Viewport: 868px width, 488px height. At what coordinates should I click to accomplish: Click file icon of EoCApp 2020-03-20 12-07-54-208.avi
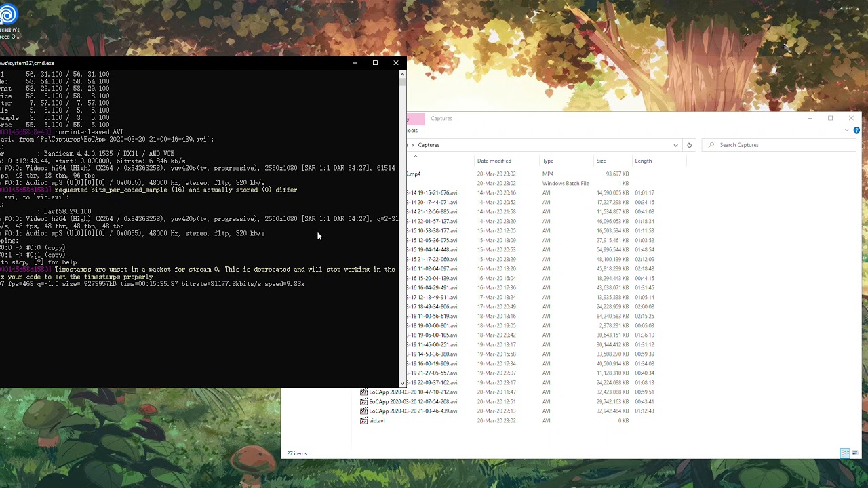pyautogui.click(x=363, y=401)
